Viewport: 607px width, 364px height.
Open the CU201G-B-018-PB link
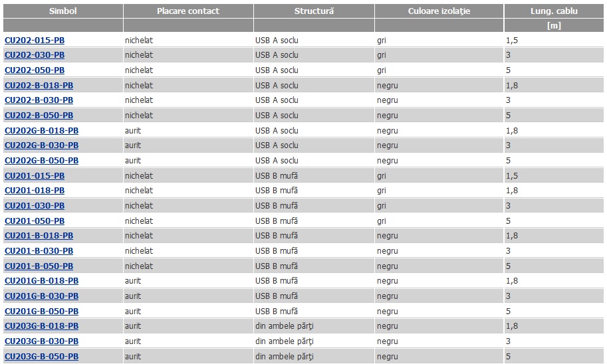point(41,281)
